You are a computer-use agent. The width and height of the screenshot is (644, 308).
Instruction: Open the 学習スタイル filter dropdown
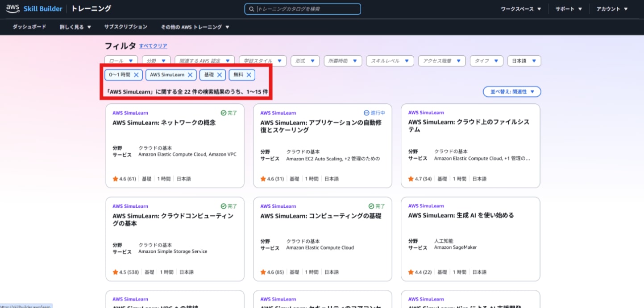pyautogui.click(x=262, y=61)
